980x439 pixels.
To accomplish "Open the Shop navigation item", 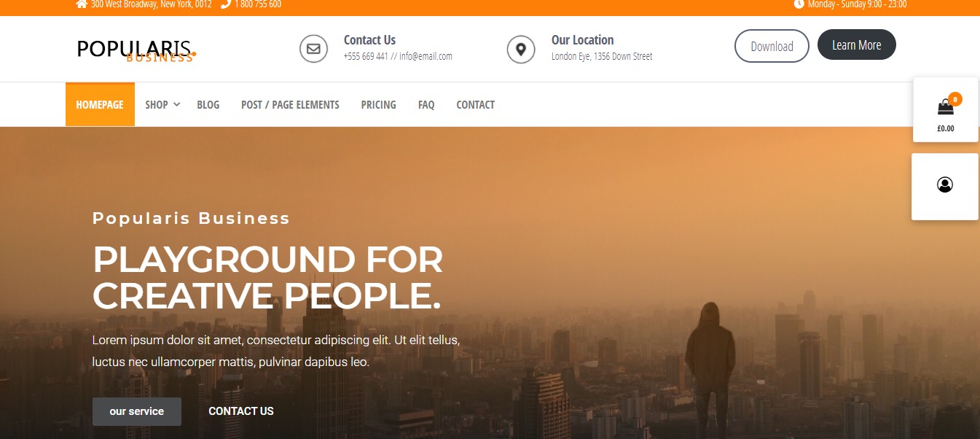I will pos(157,105).
